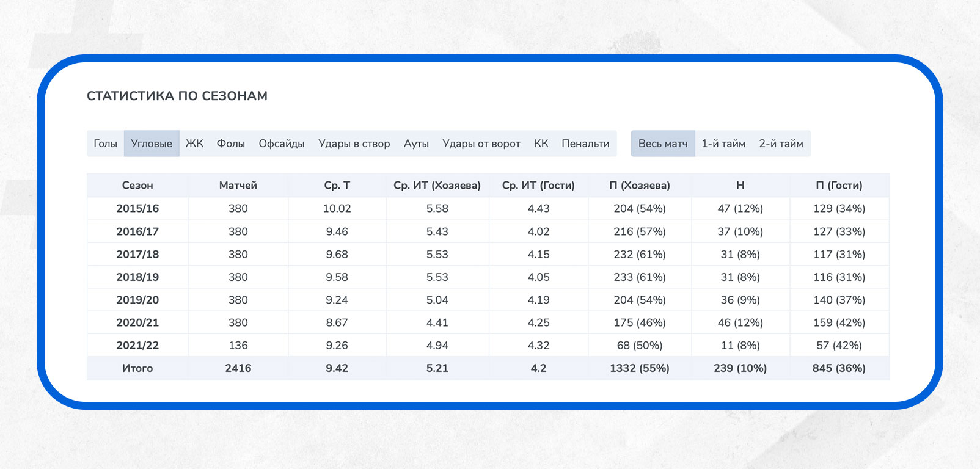
Task: Select the 2020/21 season row label
Action: [x=137, y=322]
